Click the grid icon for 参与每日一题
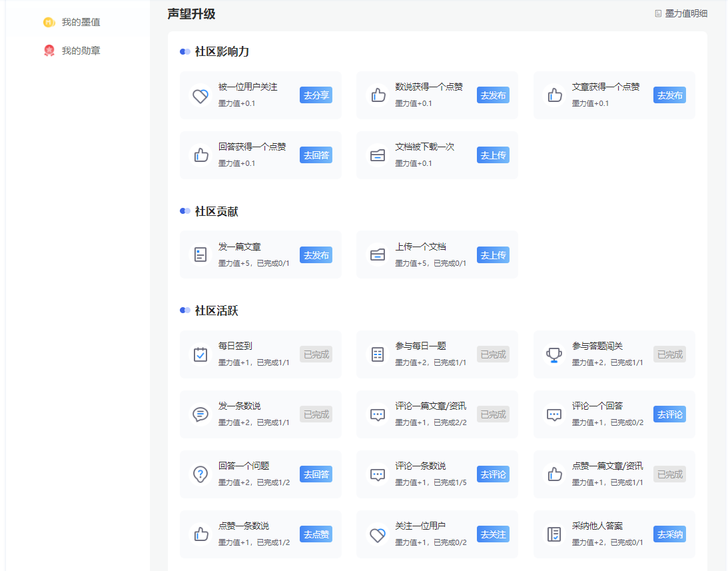The image size is (728, 571). [378, 354]
